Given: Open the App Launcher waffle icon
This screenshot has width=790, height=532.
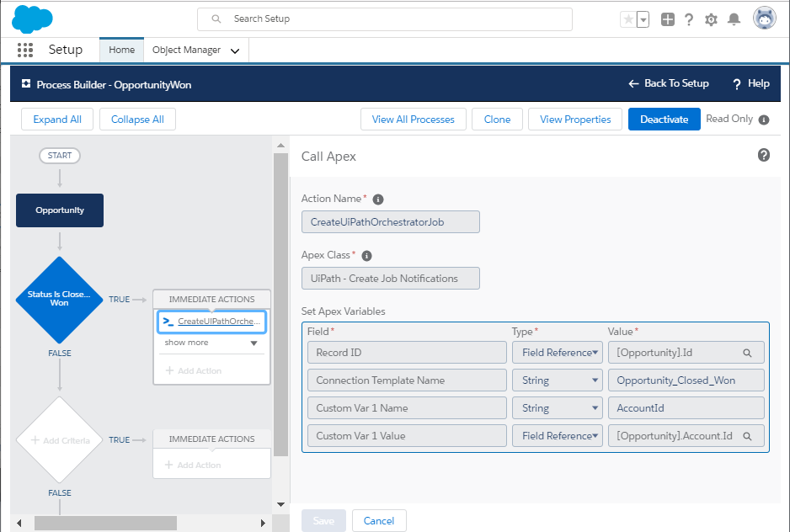Looking at the screenshot, I should point(24,50).
